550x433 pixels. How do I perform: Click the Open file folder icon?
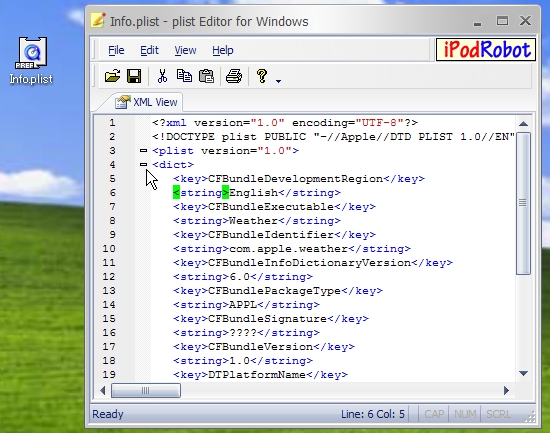(x=112, y=76)
